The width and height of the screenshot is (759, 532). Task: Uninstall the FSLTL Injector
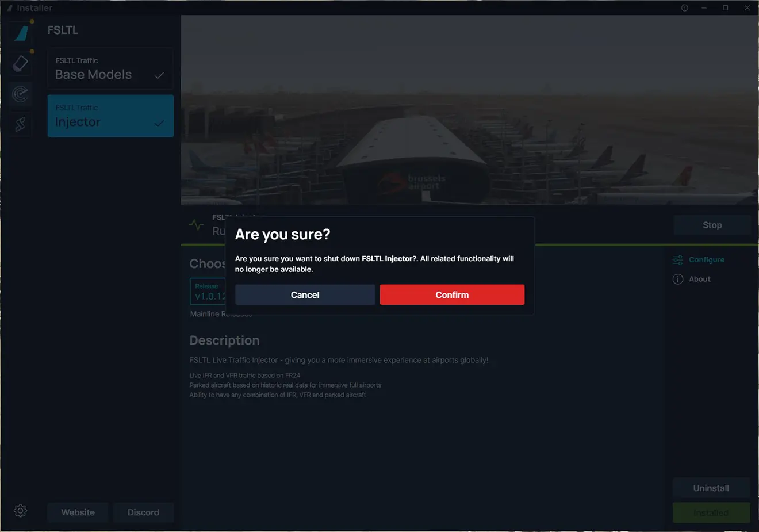coord(711,488)
